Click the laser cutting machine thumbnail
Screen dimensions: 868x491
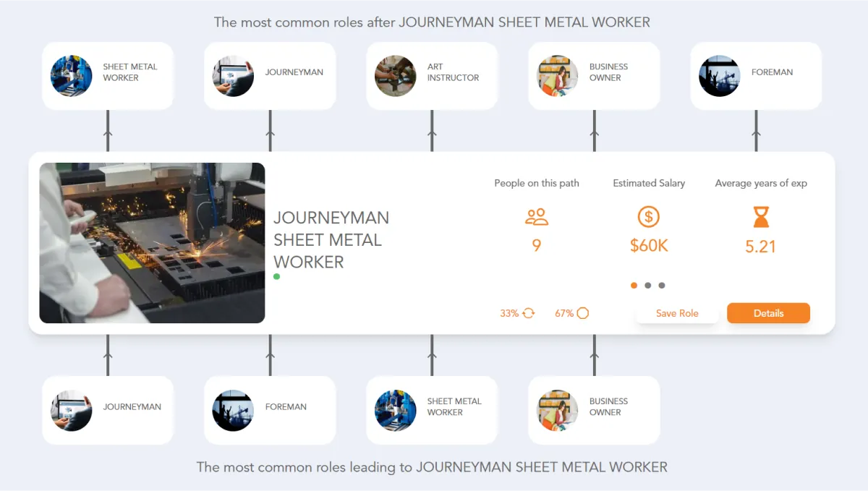coord(152,242)
